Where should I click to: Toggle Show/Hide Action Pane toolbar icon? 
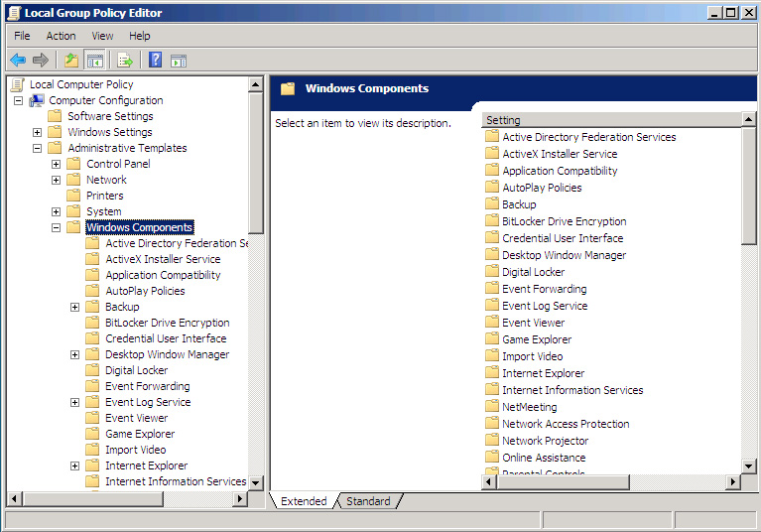pyautogui.click(x=179, y=61)
